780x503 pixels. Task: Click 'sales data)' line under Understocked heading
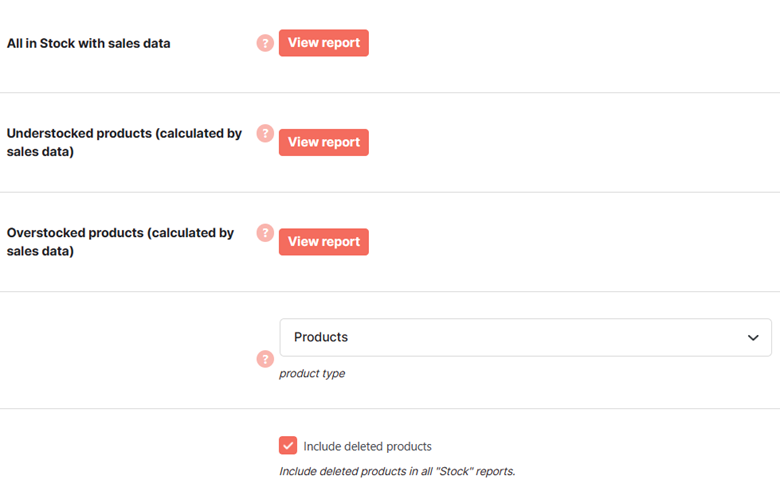click(40, 152)
